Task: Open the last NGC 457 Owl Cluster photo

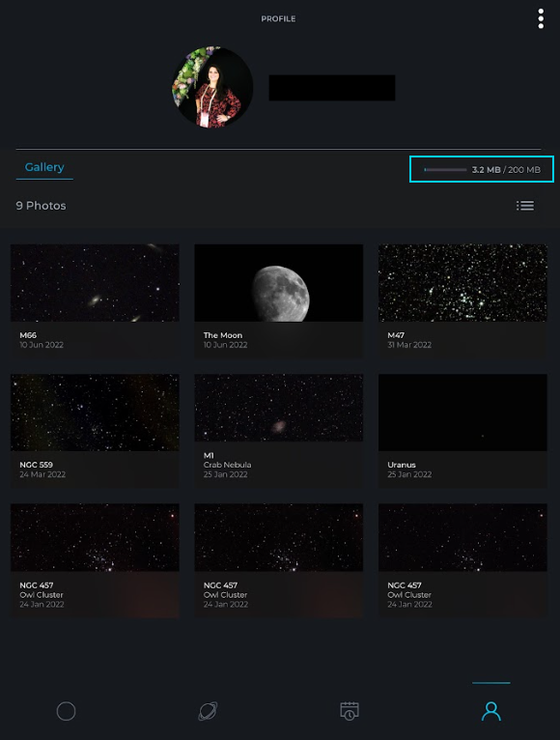Action: [462, 560]
